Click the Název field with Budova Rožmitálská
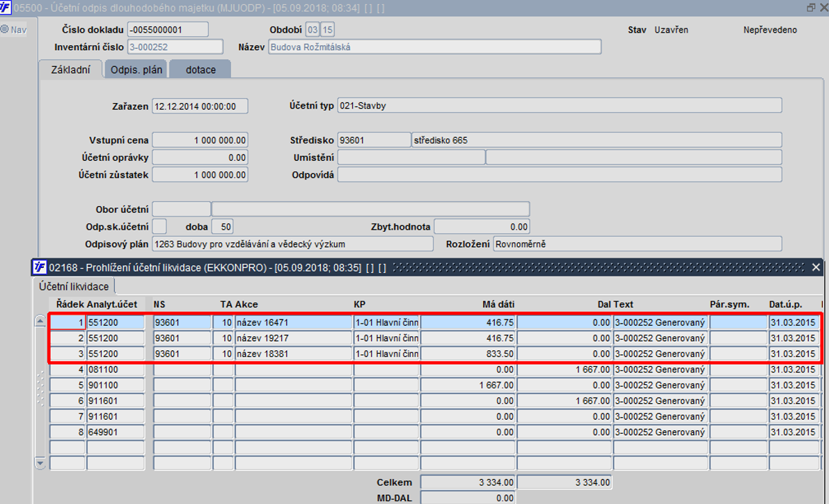The height and width of the screenshot is (504, 829). click(x=434, y=47)
